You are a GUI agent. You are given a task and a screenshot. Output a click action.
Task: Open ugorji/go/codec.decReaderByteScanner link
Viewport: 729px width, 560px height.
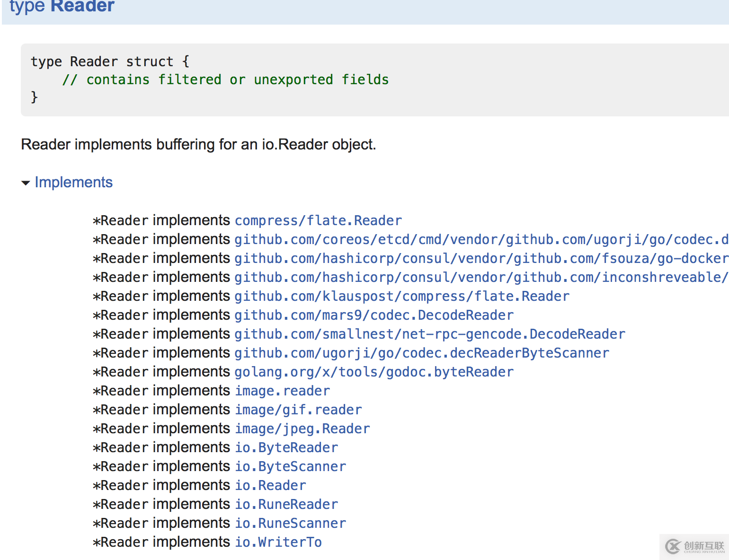pyautogui.click(x=422, y=353)
